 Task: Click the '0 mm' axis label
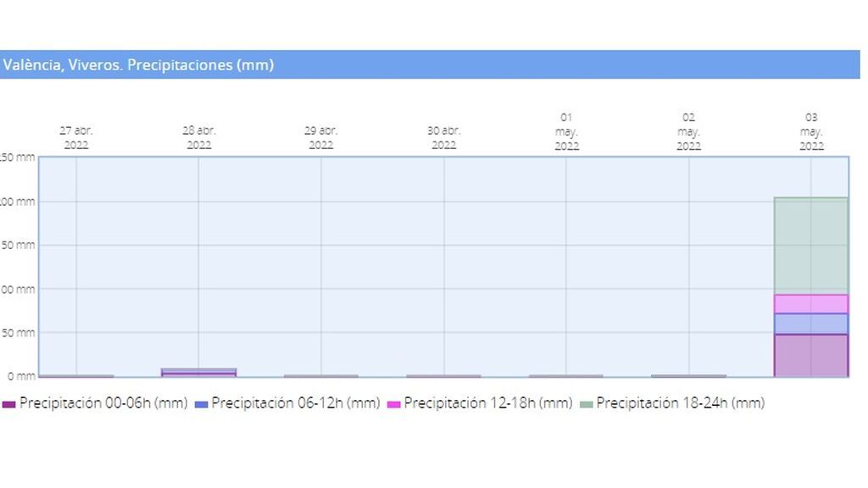pos(21,376)
